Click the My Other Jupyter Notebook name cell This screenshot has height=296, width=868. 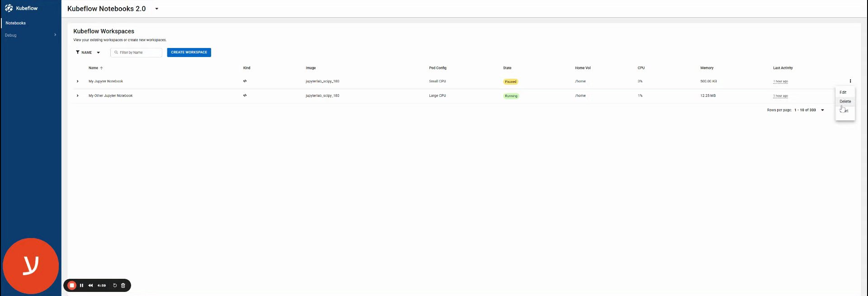111,96
